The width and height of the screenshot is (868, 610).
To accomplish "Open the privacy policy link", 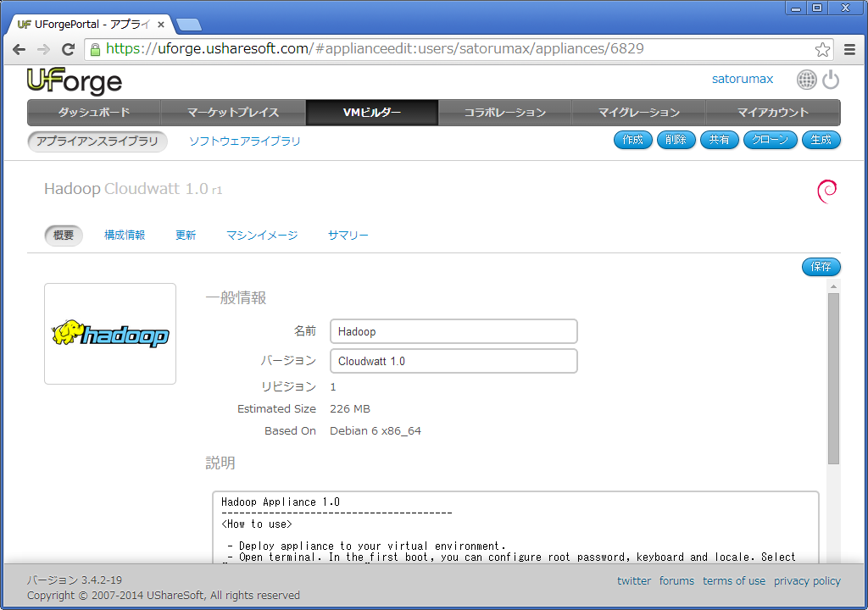I will [x=807, y=580].
